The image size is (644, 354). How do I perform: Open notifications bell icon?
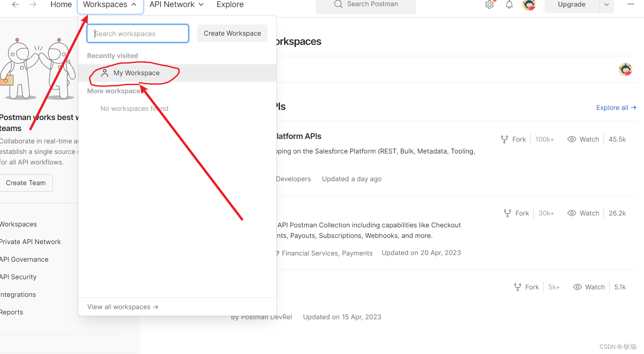coord(509,4)
